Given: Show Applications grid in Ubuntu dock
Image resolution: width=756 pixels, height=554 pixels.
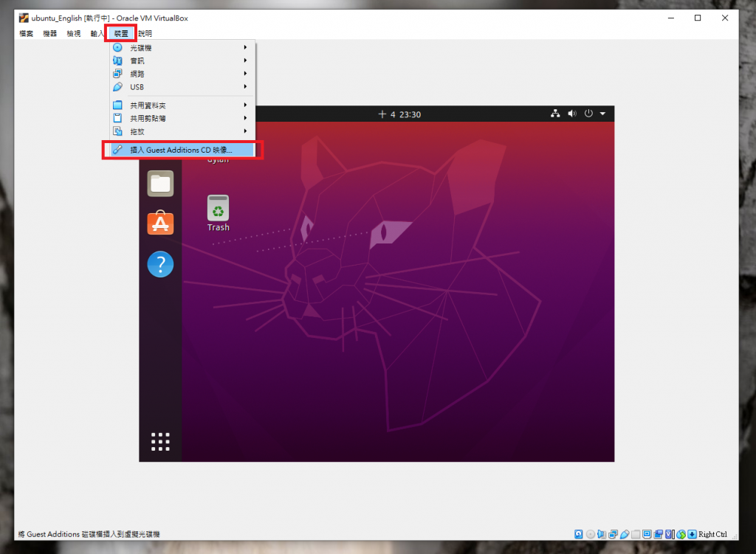Looking at the screenshot, I should pyautogui.click(x=160, y=441).
